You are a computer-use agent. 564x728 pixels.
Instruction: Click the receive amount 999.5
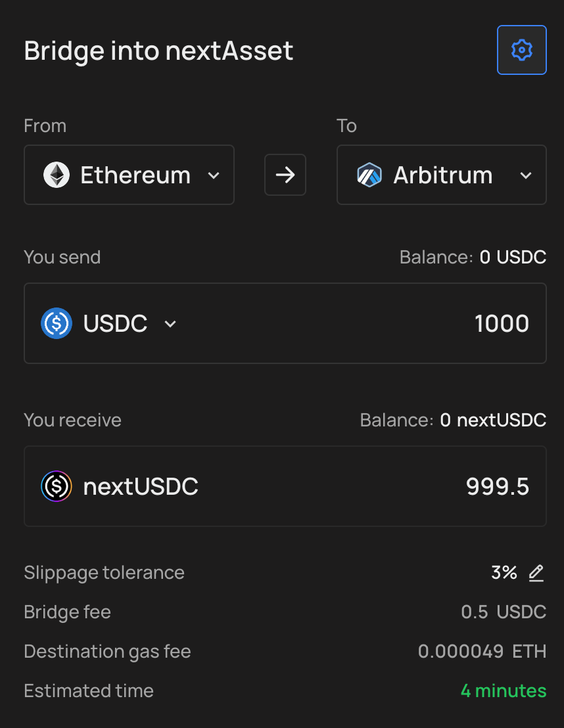(498, 487)
